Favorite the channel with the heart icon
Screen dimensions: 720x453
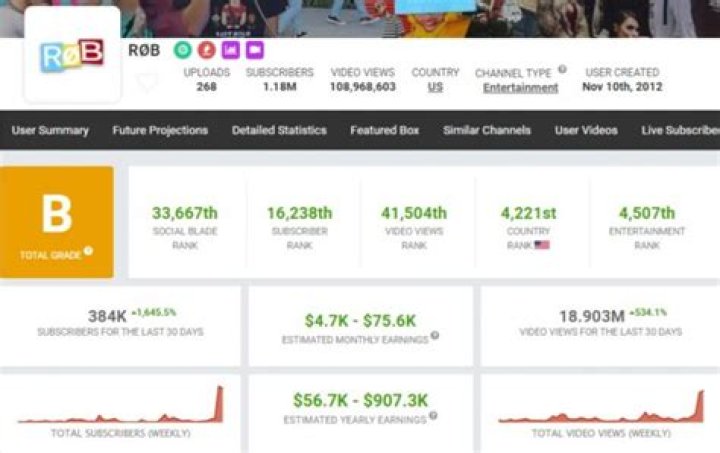coord(148,82)
